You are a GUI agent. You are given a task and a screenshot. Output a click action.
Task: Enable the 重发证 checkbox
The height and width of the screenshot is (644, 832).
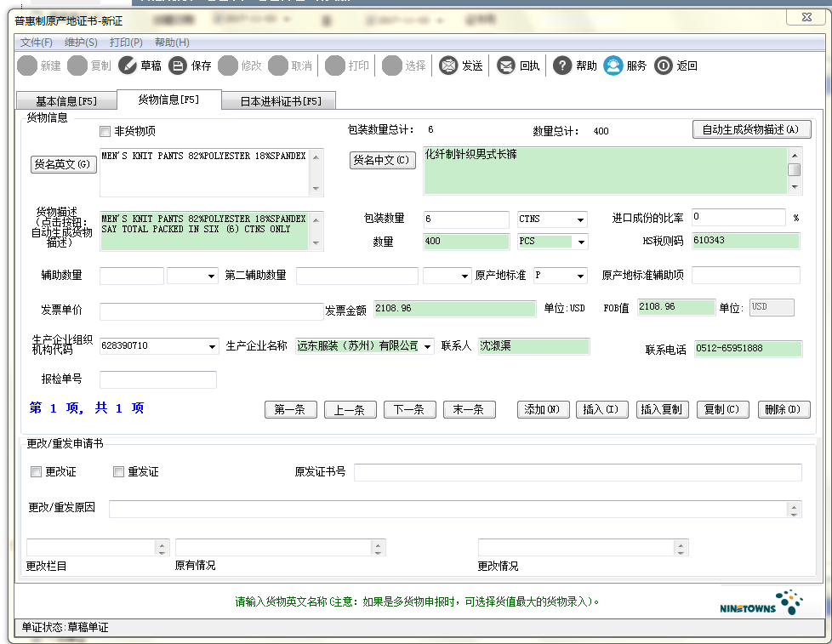(x=119, y=471)
